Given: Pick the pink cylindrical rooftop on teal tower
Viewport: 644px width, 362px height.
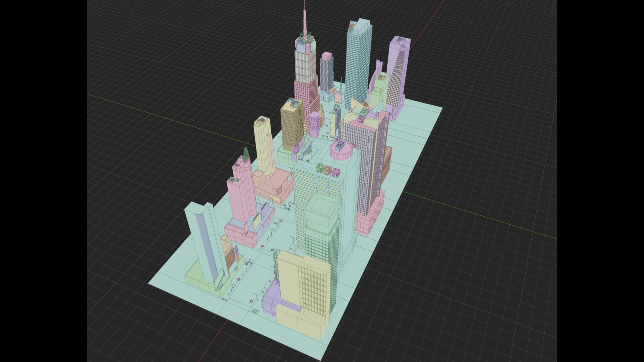Looking at the screenshot, I should coord(341,153).
